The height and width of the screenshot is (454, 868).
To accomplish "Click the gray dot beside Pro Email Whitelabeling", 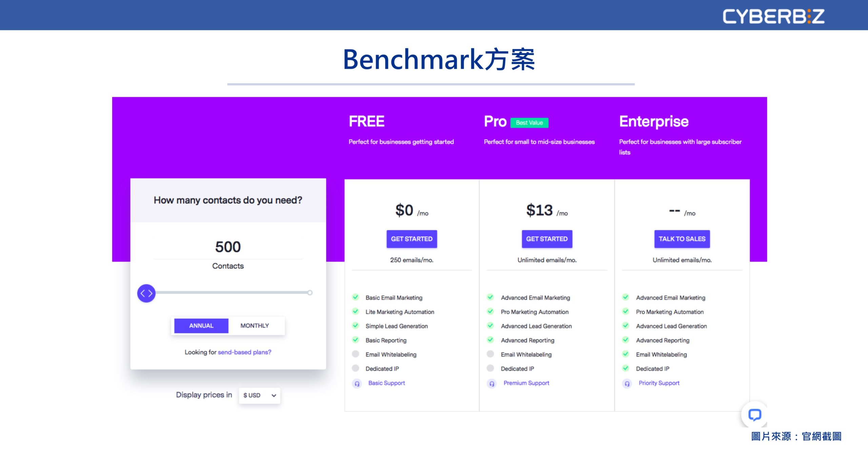I will (x=490, y=354).
